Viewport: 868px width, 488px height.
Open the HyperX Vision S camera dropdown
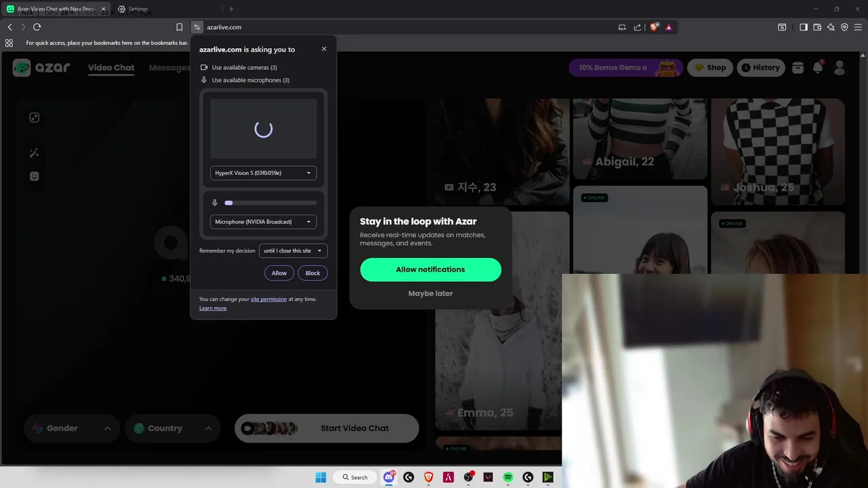[263, 173]
